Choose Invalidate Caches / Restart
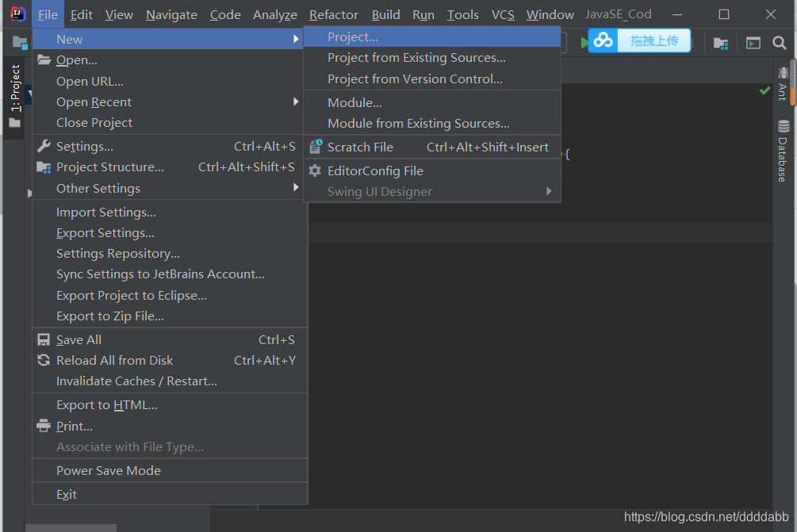The image size is (797, 532). [x=136, y=381]
